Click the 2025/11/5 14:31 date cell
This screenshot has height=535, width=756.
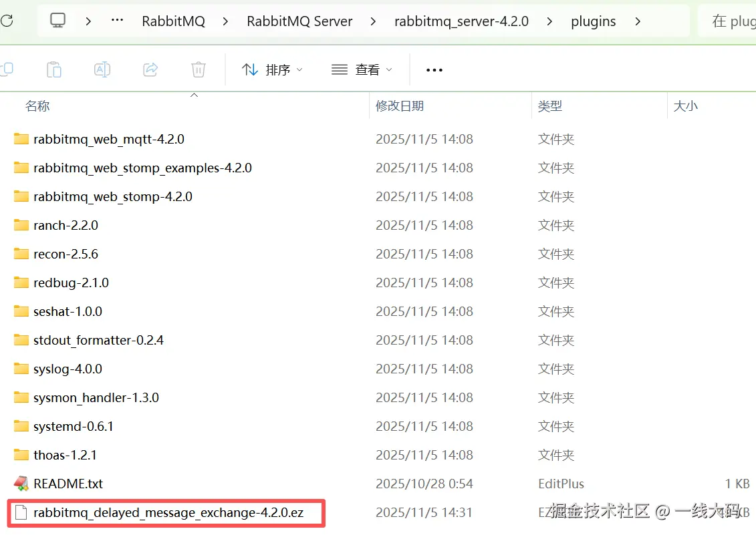[x=424, y=512]
